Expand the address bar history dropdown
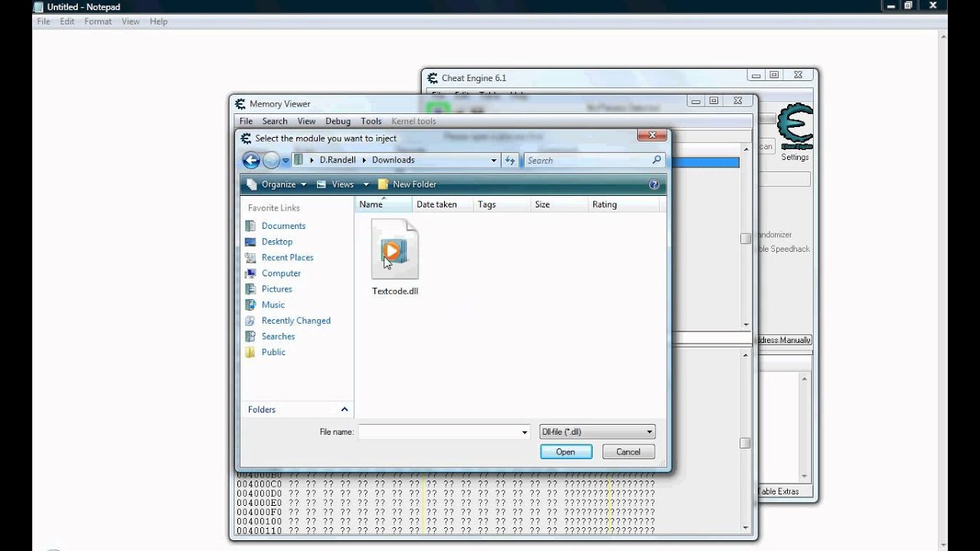The image size is (980, 551). [x=494, y=160]
